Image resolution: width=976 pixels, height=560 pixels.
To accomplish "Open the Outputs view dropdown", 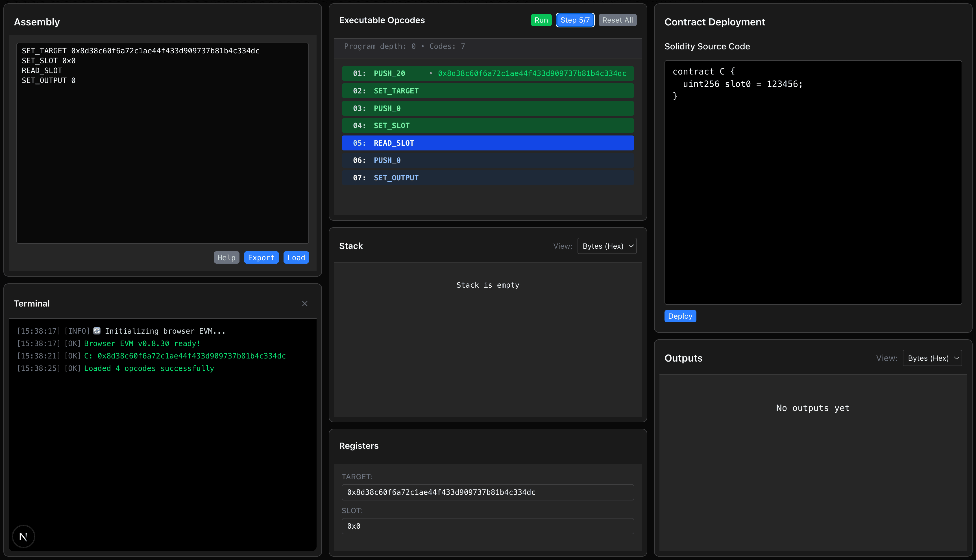I will click(932, 358).
